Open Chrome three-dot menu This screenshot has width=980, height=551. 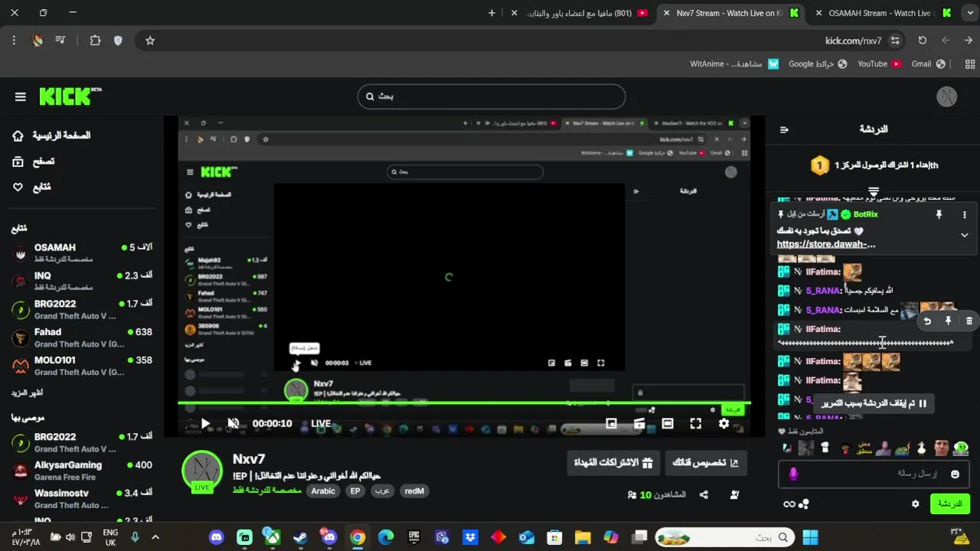click(14, 41)
